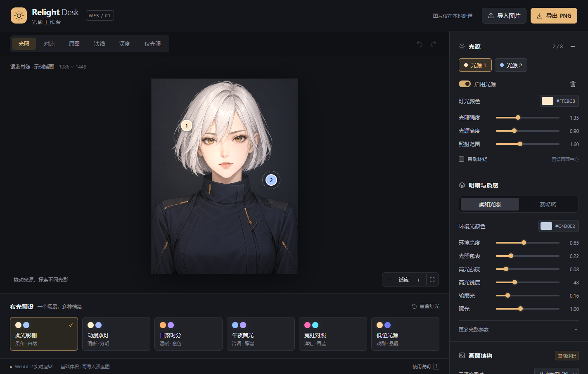
Task: Click the 曝光 slider
Action: 528,309
